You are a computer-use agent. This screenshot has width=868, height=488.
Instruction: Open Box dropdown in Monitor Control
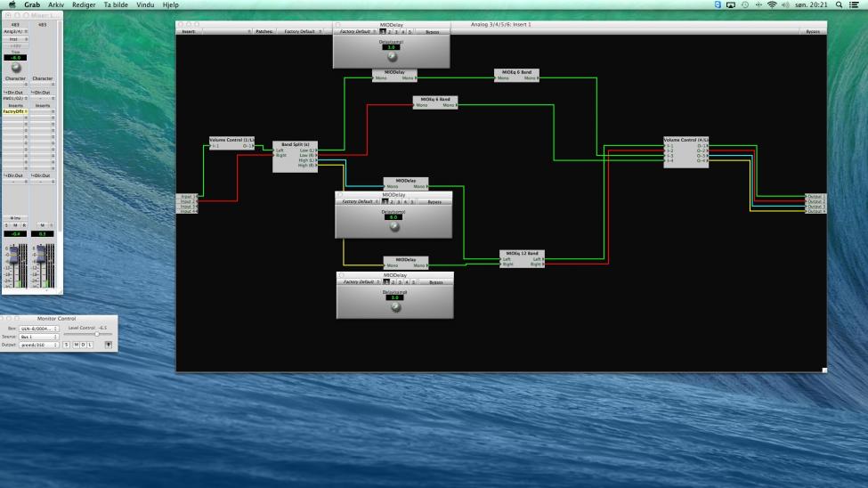tap(39, 329)
